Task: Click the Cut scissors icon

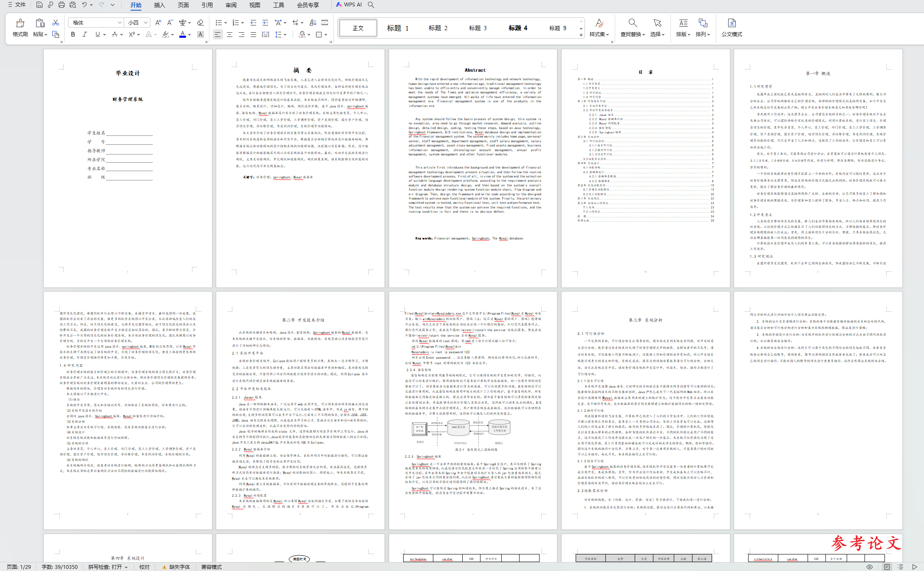Action: click(56, 23)
